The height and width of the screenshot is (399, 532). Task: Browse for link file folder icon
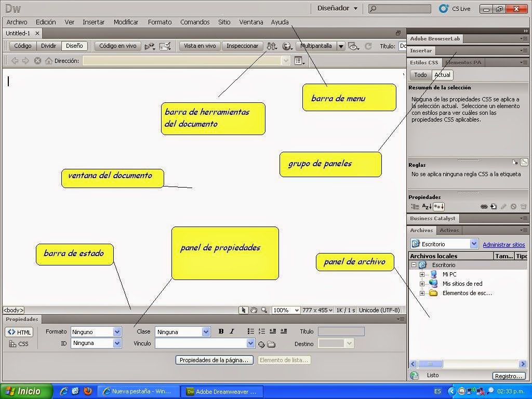(x=271, y=344)
